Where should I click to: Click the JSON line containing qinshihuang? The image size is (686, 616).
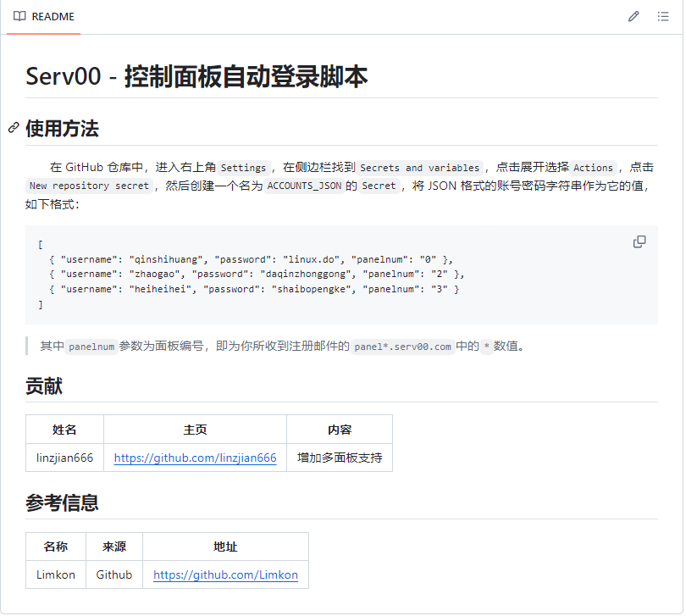(252, 260)
